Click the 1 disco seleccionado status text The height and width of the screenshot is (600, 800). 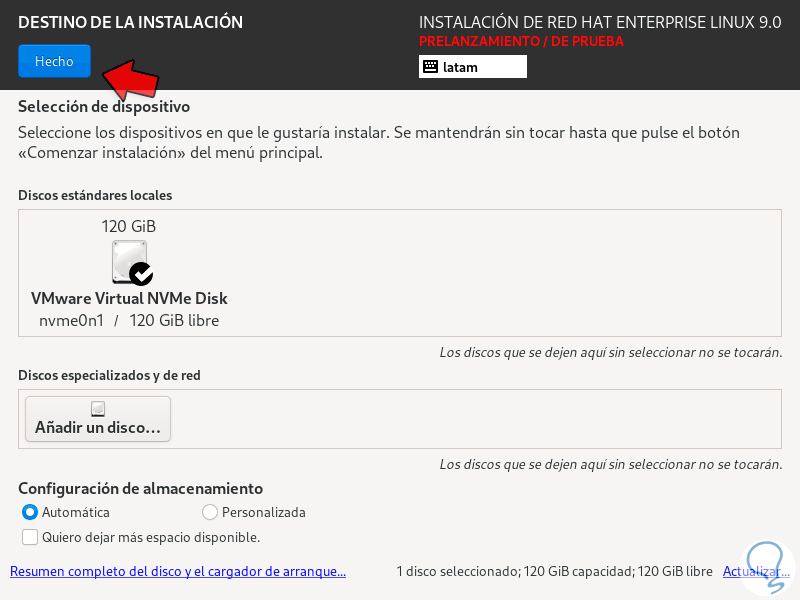[554, 571]
